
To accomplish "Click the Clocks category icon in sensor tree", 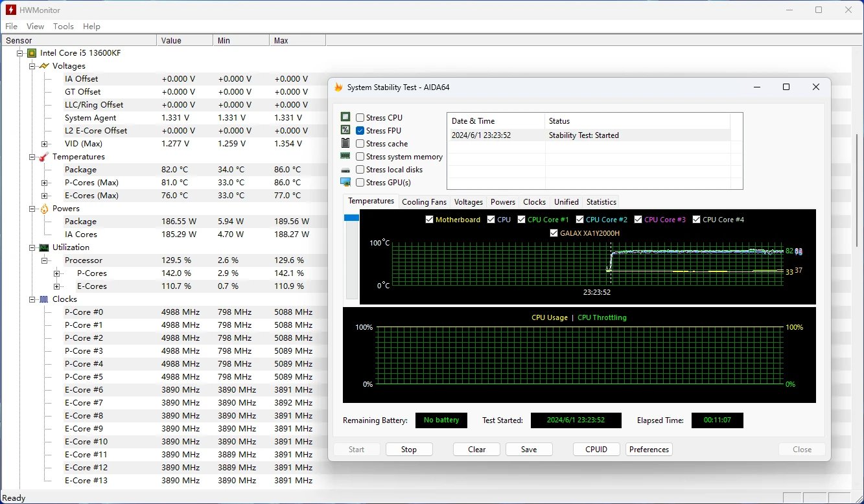I will (x=44, y=299).
